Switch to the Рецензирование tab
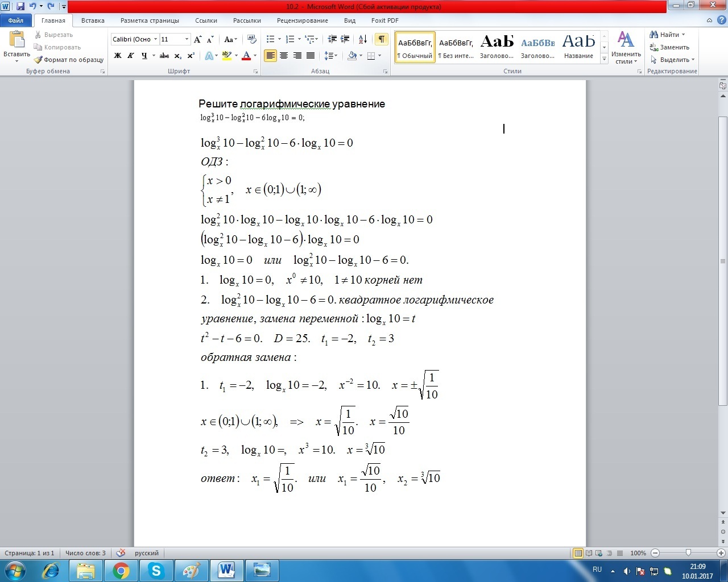This screenshot has height=582, width=728. tap(303, 20)
